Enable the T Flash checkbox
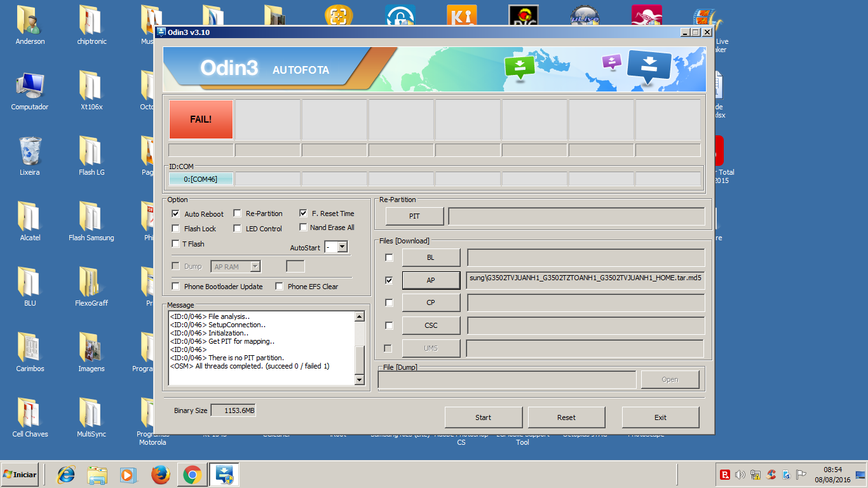This screenshot has width=868, height=488. (x=176, y=244)
